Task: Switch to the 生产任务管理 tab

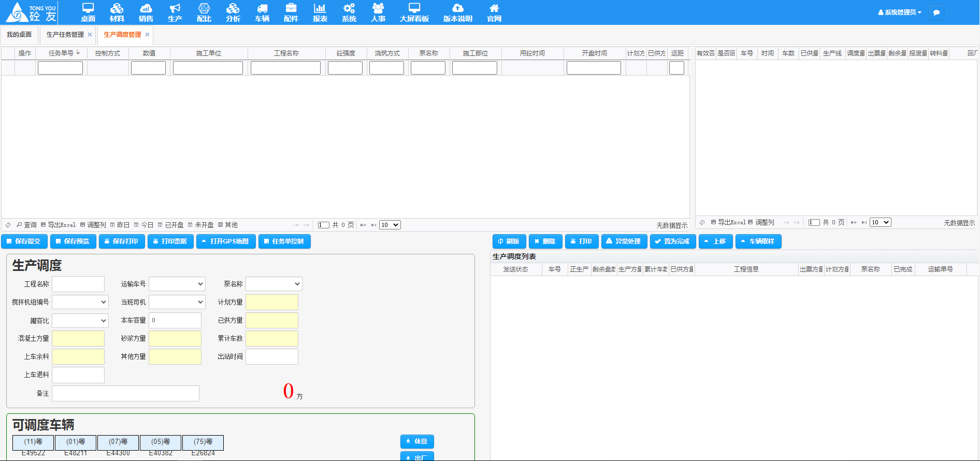Action: coord(65,35)
